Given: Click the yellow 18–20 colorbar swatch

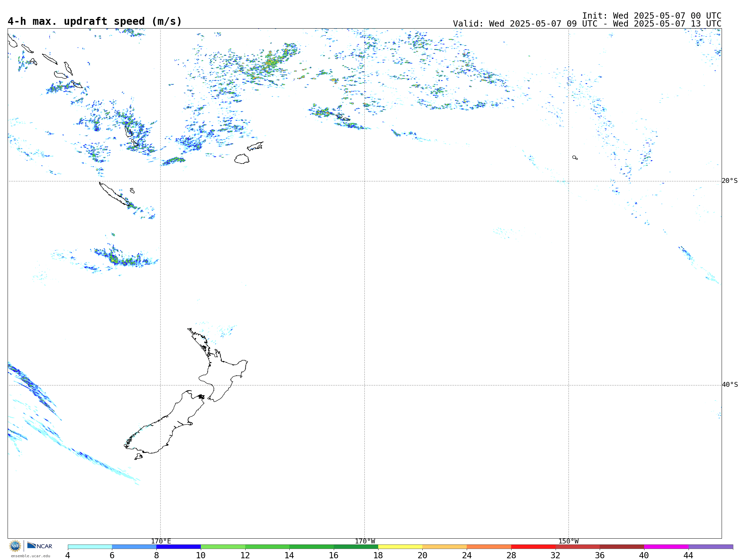Looking at the screenshot, I should (400, 547).
